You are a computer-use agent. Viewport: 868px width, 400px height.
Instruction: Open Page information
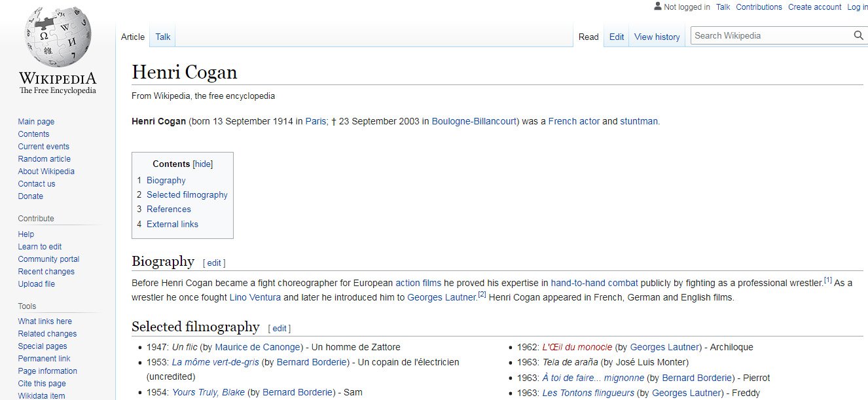tap(47, 371)
